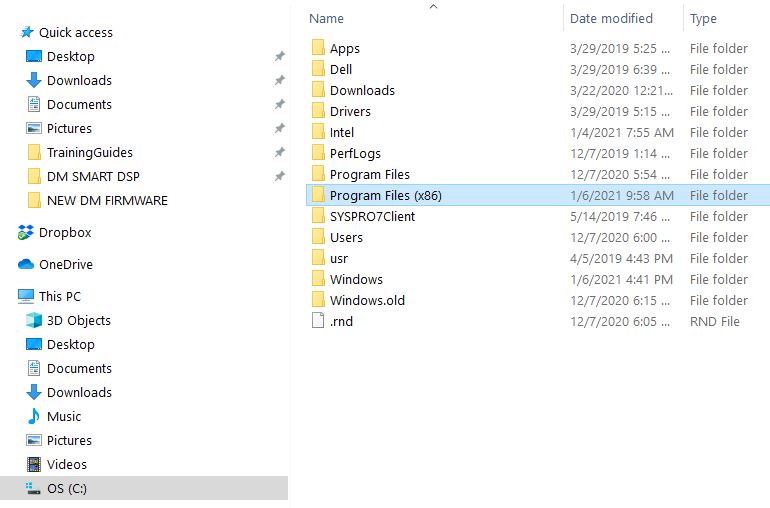The width and height of the screenshot is (770, 508).
Task: Click the Windows.old folder icon
Action: pos(318,300)
